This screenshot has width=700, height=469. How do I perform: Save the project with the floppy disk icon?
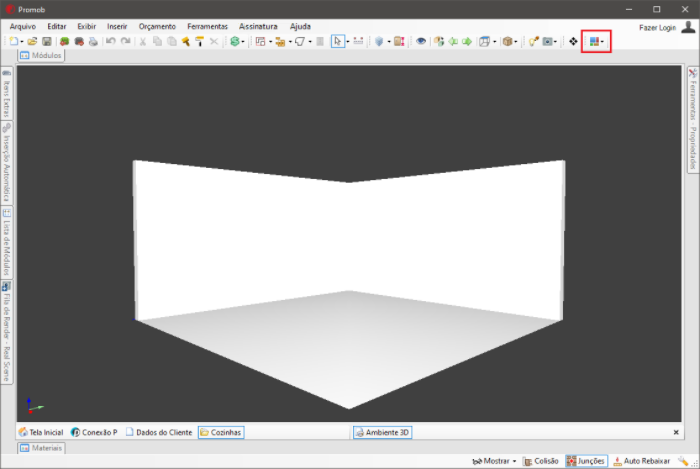pos(46,42)
